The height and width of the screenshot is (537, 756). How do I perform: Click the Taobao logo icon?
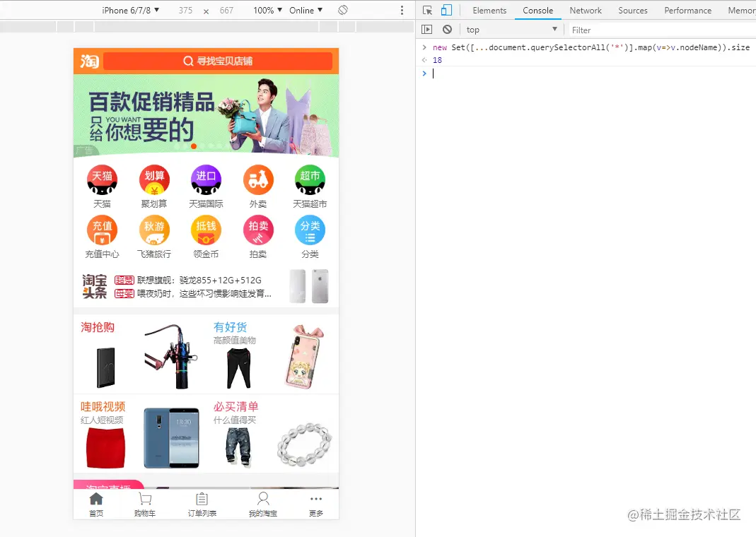pyautogui.click(x=90, y=61)
